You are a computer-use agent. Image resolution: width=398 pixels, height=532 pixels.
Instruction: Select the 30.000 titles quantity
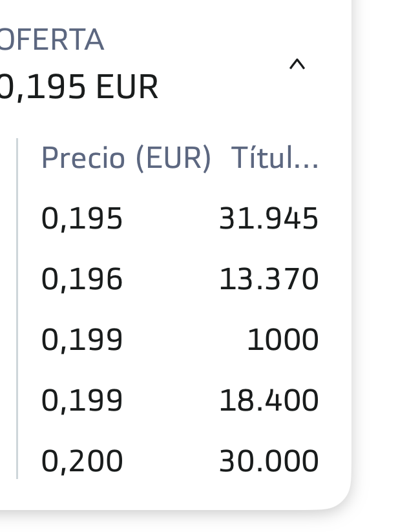[x=269, y=461]
